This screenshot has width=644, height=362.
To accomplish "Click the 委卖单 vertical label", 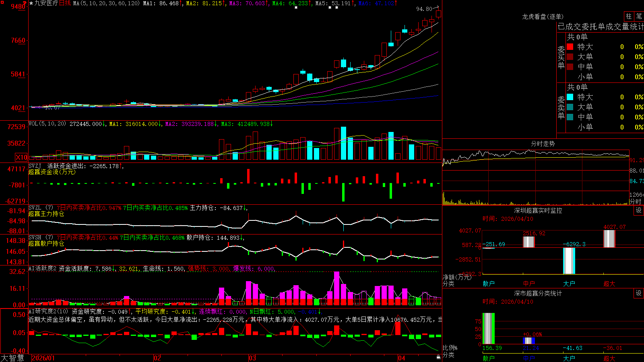I will [561, 107].
